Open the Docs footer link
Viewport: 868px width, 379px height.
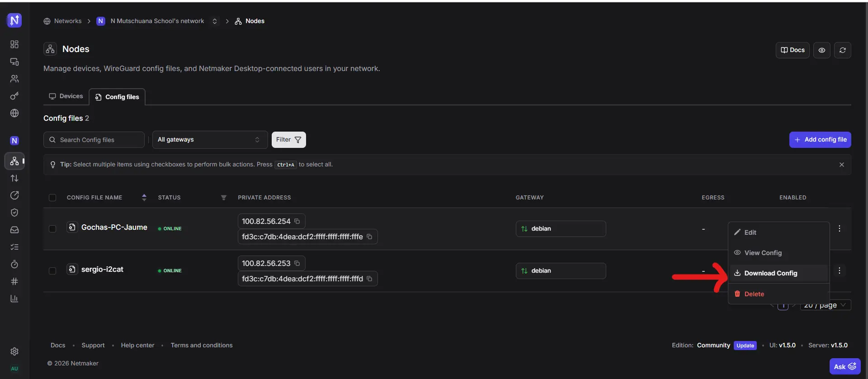[58, 346]
